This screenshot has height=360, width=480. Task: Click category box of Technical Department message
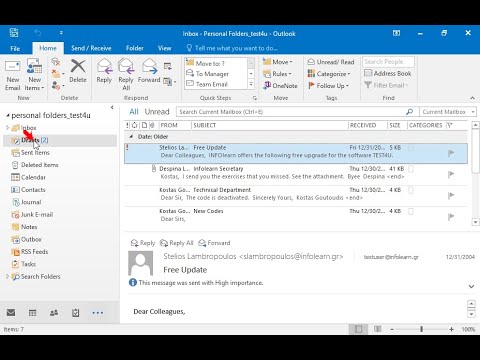pos(411,190)
